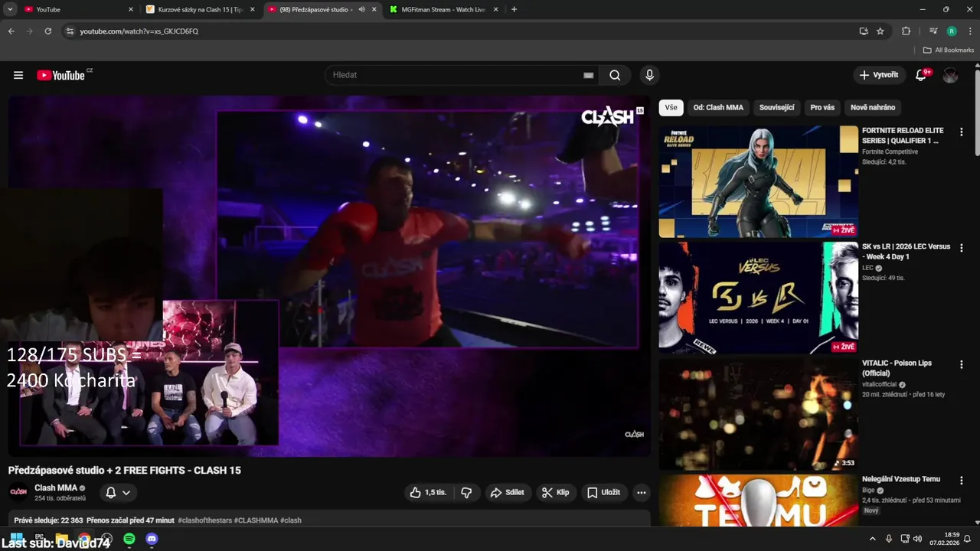Viewport: 980px width, 551px height.
Task: Open options for Fortnite Reload video
Action: (x=962, y=132)
